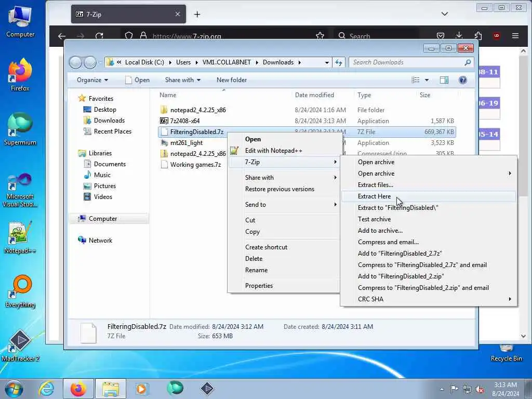532x399 pixels.
Task: Open Windows Explorer taskbar button
Action: pos(111,389)
